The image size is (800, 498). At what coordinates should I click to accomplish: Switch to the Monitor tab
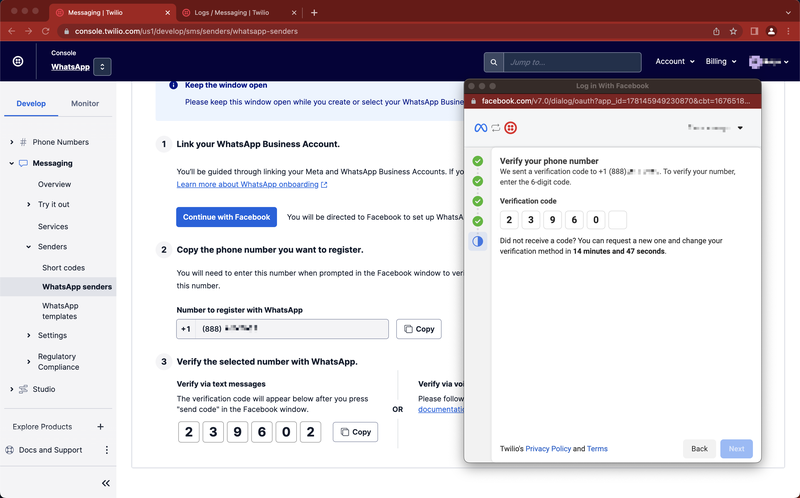[85, 104]
